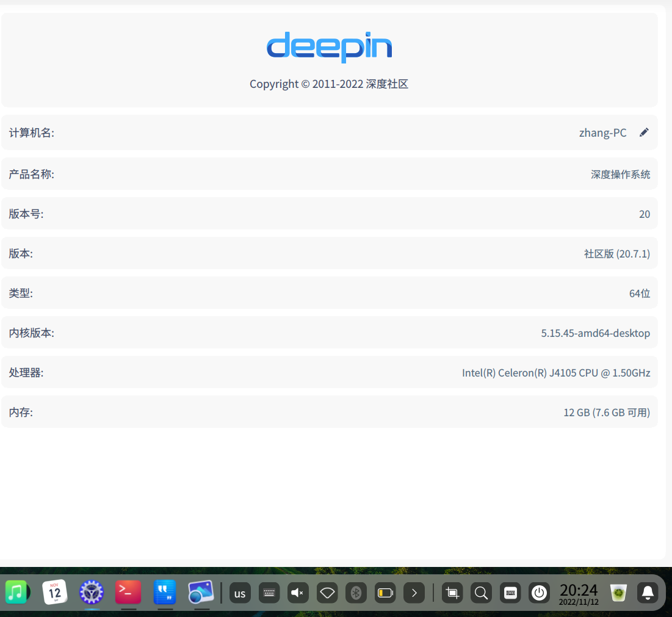This screenshot has width=672, height=617.
Task: Open the search magnifier in dock
Action: pyautogui.click(x=482, y=593)
